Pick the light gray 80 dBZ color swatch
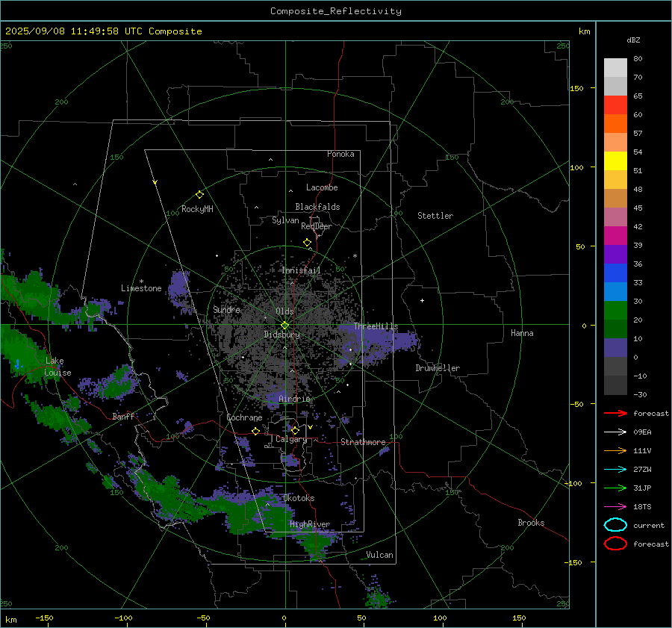 click(615, 68)
